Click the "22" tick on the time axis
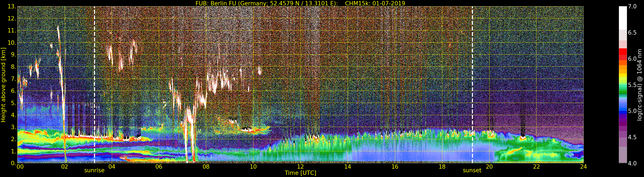The height and width of the screenshot is (177, 644). tap(536, 167)
